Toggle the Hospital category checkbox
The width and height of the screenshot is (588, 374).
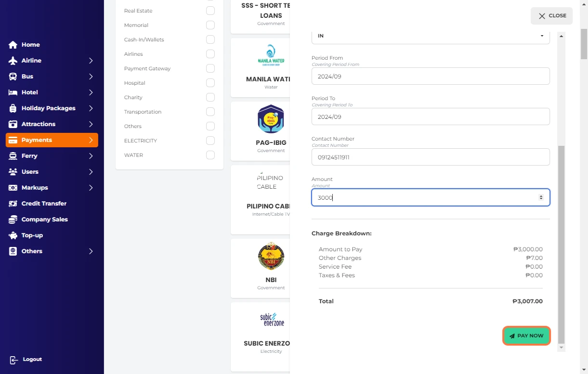pos(210,83)
